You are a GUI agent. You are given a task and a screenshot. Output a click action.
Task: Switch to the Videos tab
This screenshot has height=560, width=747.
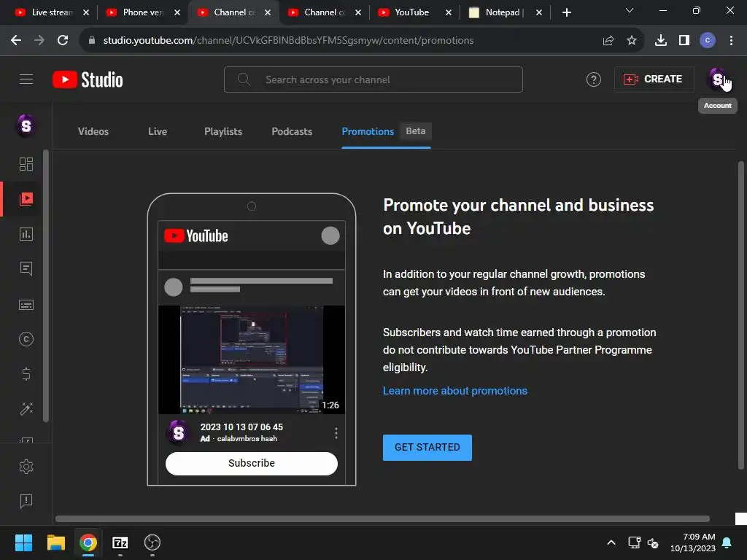click(93, 131)
